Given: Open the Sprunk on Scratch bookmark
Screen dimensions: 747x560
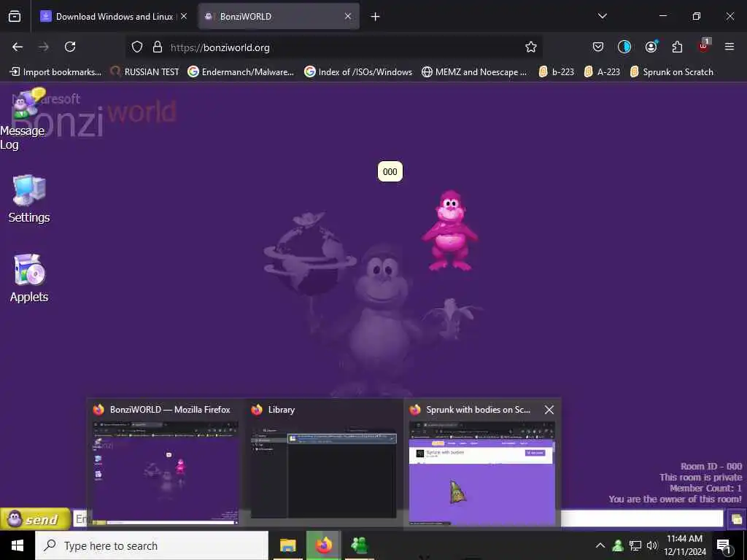Looking at the screenshot, I should coord(672,72).
